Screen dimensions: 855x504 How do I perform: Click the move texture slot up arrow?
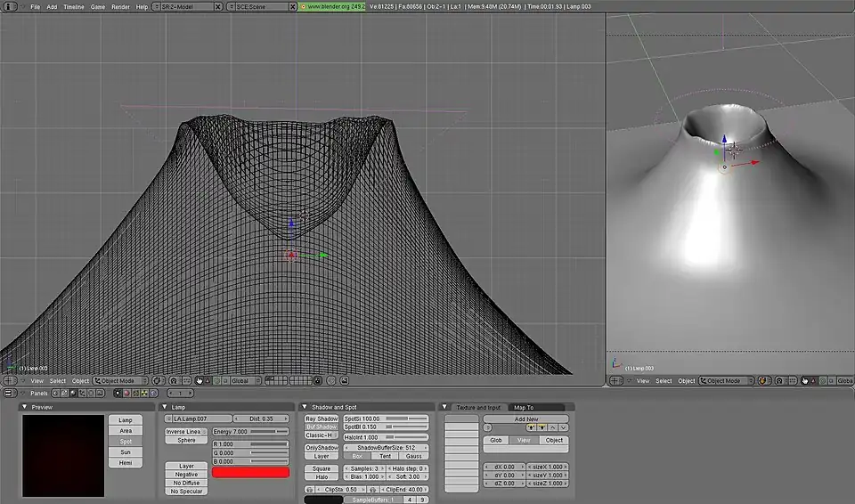click(x=551, y=427)
